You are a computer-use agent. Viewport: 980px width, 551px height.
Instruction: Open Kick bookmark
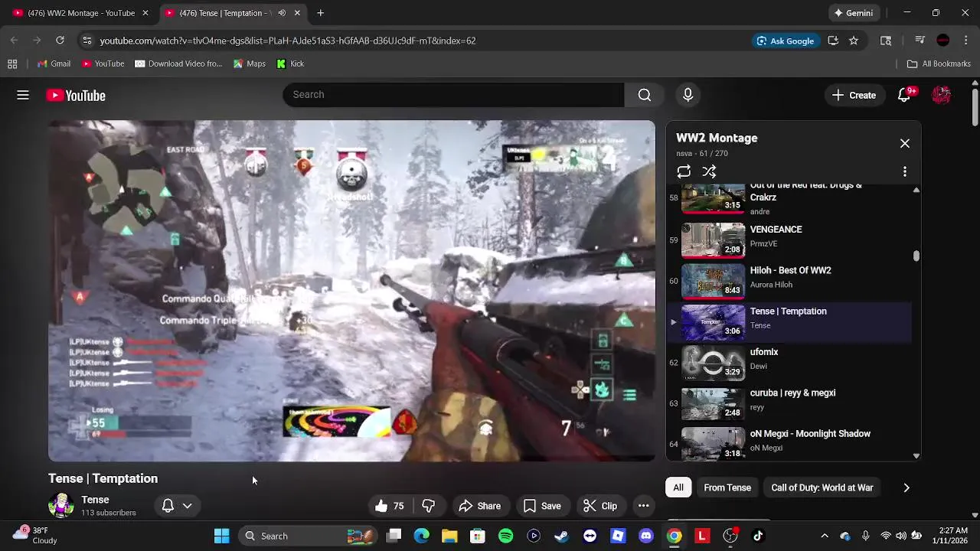(290, 64)
